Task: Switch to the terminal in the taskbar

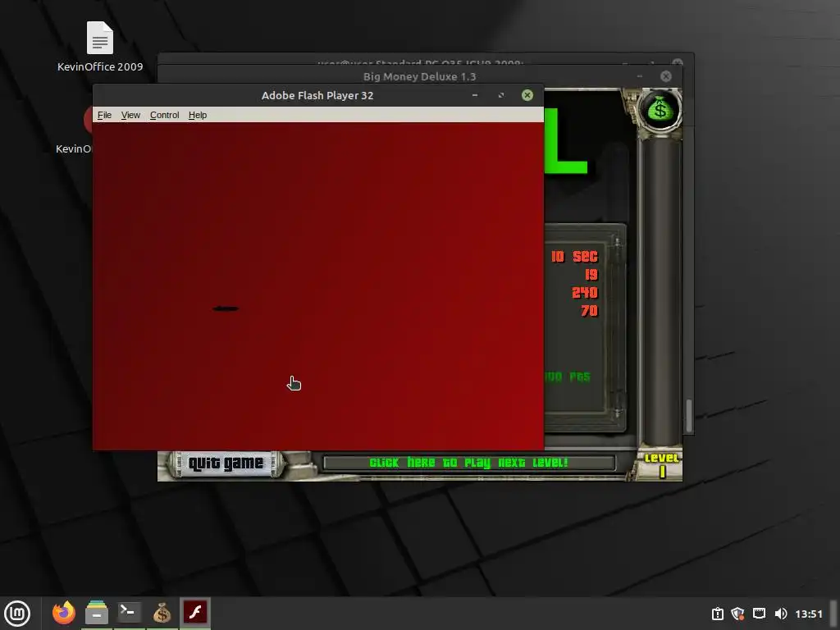Action: (x=129, y=612)
